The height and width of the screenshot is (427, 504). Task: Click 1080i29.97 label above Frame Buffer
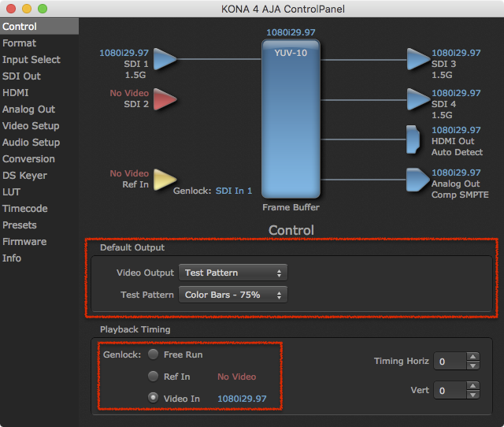(291, 32)
